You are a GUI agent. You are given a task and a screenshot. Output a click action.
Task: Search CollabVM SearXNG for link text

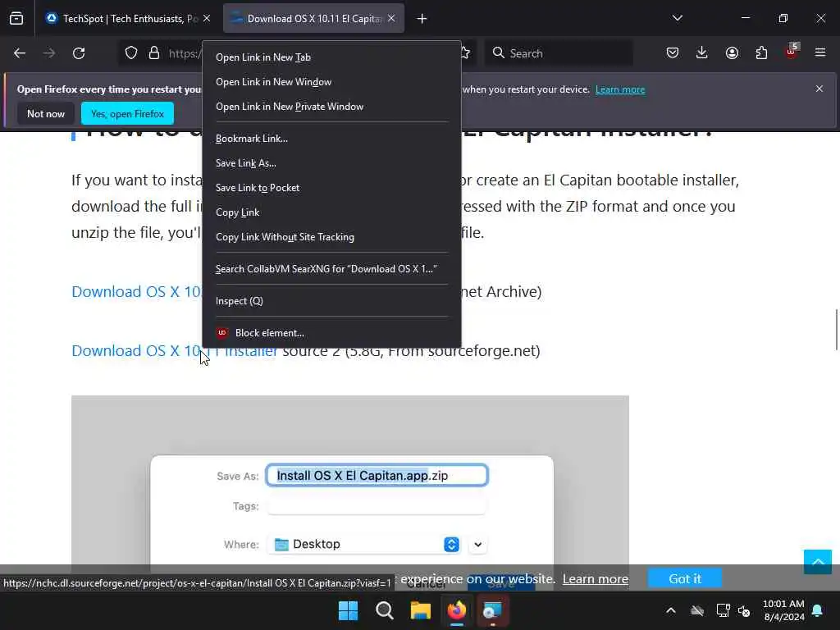[331, 269]
